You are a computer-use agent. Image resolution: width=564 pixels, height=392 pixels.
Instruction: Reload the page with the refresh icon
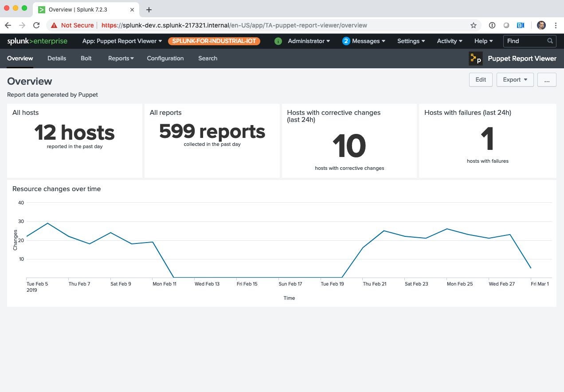37,25
